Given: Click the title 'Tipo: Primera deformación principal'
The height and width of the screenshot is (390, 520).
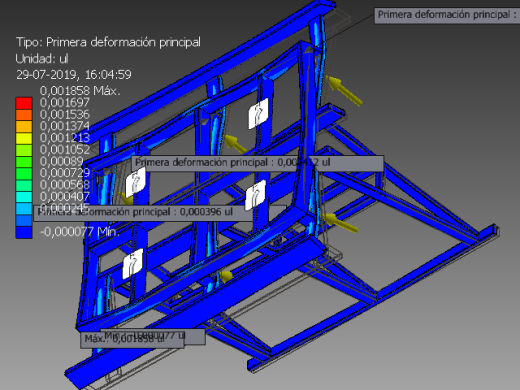Looking at the screenshot, I should [108, 42].
